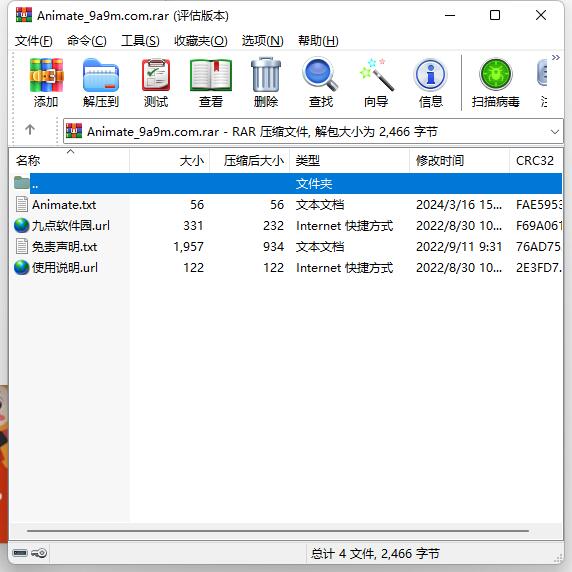The height and width of the screenshot is (572, 572).
Task: Click the size value 1,957
Action: 188,247
